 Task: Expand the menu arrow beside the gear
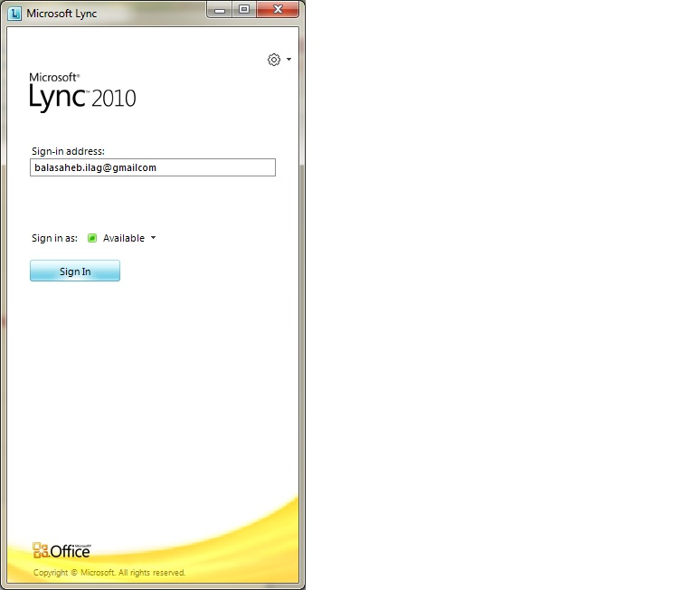(289, 59)
